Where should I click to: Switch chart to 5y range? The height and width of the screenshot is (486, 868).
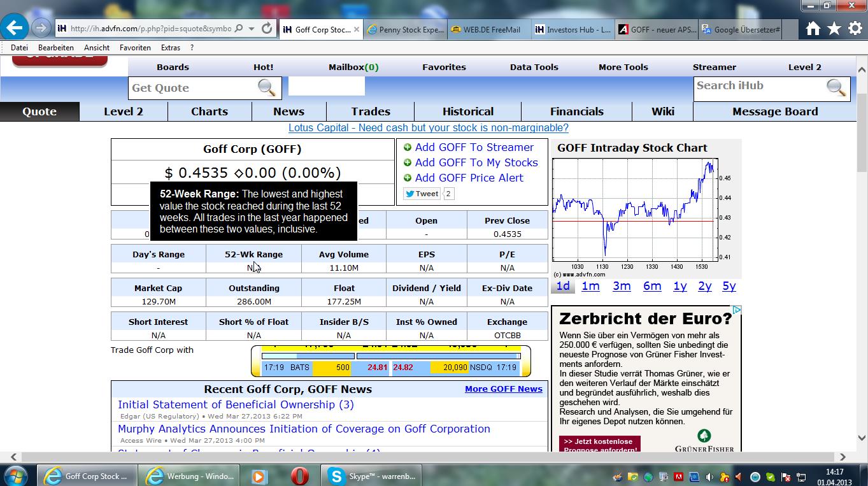(x=729, y=287)
